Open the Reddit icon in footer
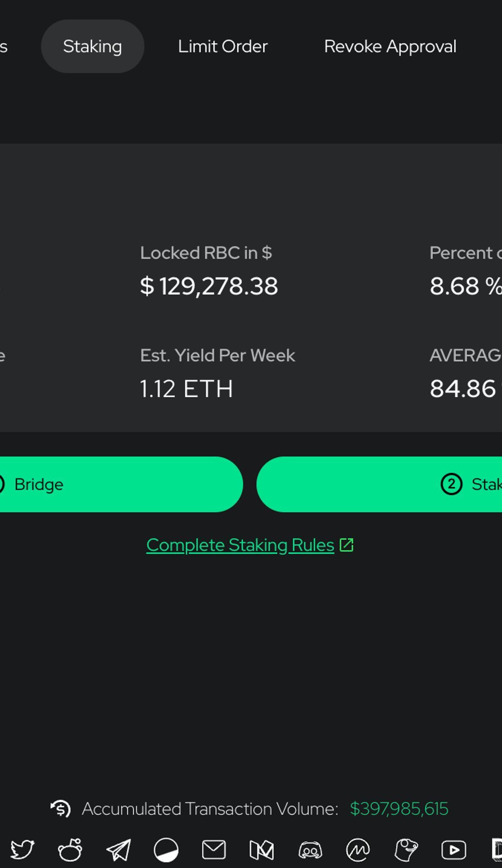The width and height of the screenshot is (502, 868). click(x=70, y=850)
